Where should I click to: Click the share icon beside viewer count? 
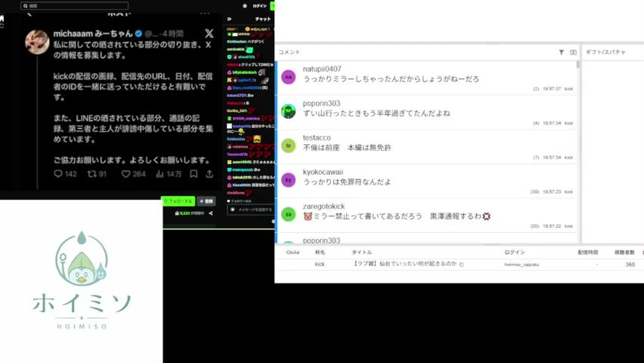(x=211, y=213)
